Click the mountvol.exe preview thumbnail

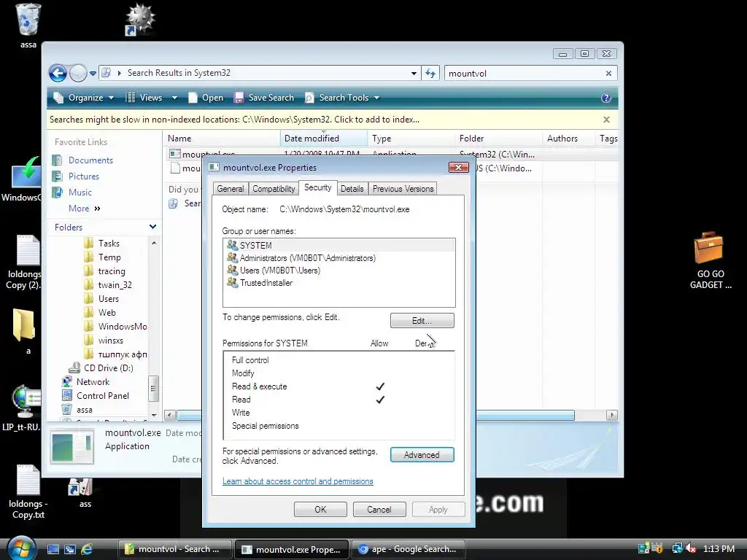coord(72,447)
